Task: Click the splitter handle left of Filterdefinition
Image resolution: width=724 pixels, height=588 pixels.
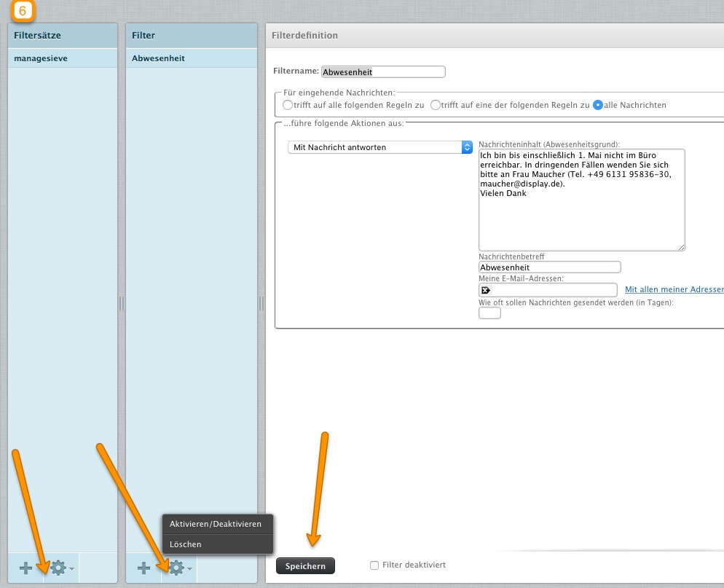Action: tap(261, 303)
